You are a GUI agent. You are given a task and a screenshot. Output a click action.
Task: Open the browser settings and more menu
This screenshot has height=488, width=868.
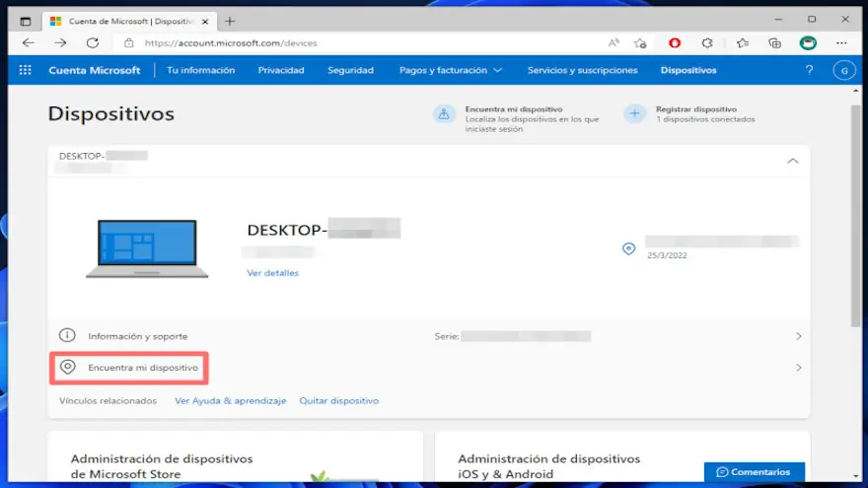point(841,43)
